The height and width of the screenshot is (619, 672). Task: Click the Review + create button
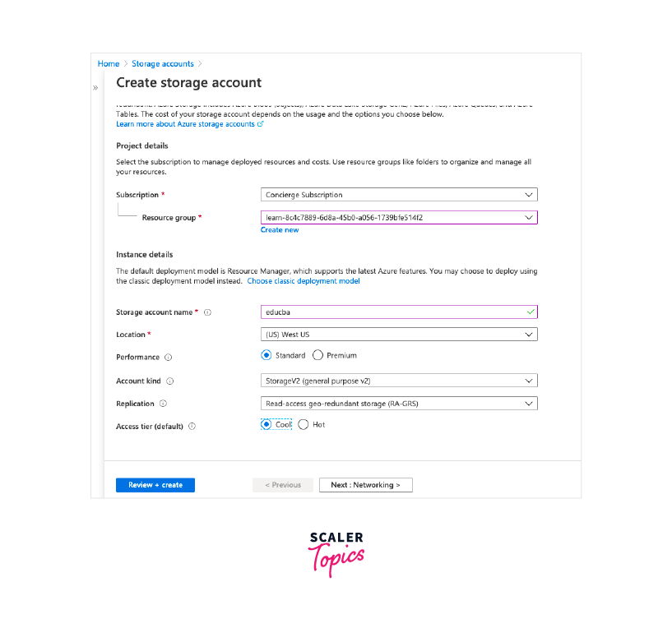[155, 485]
